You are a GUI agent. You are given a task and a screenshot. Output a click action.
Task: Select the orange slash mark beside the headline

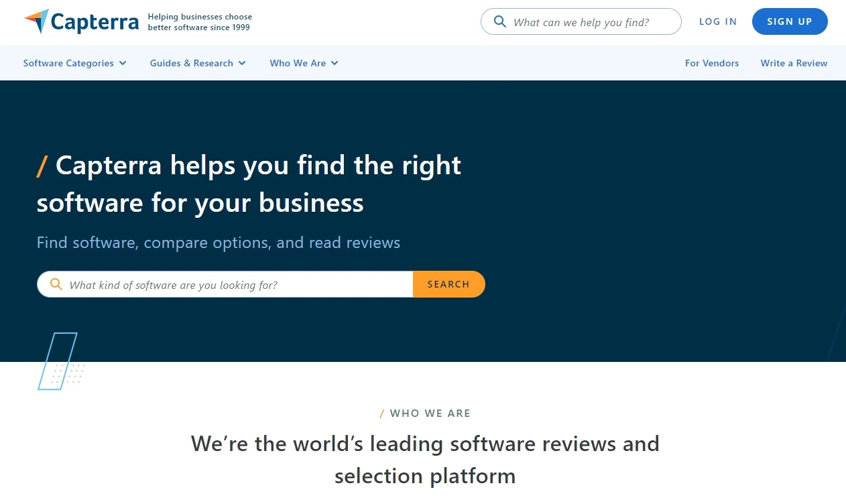click(x=42, y=166)
